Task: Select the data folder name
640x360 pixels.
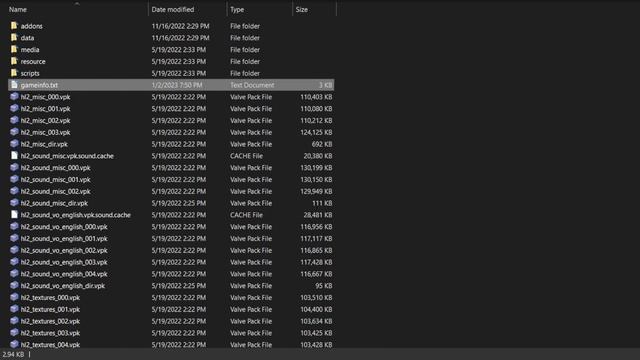Action: (27, 38)
